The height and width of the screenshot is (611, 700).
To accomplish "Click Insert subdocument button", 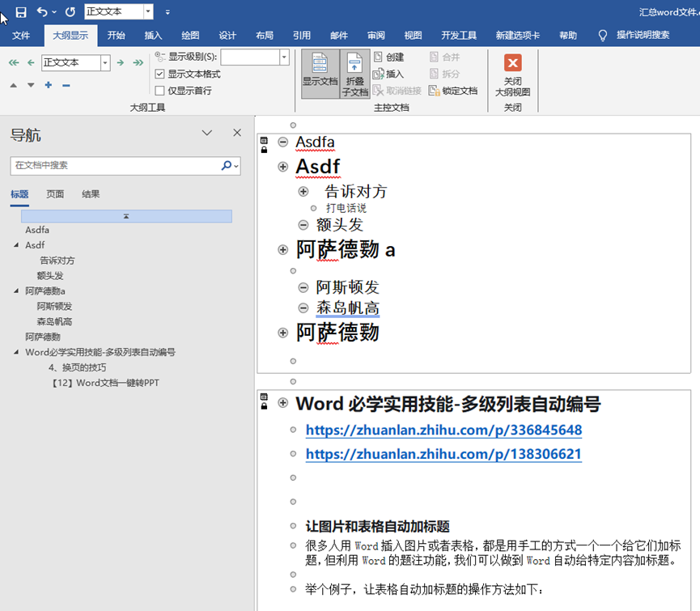I will pyautogui.click(x=388, y=74).
